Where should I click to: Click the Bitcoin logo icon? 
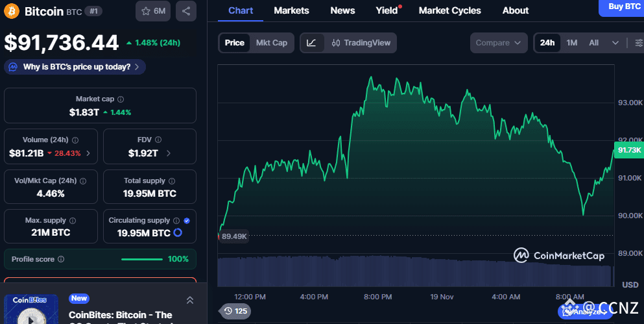(12, 11)
